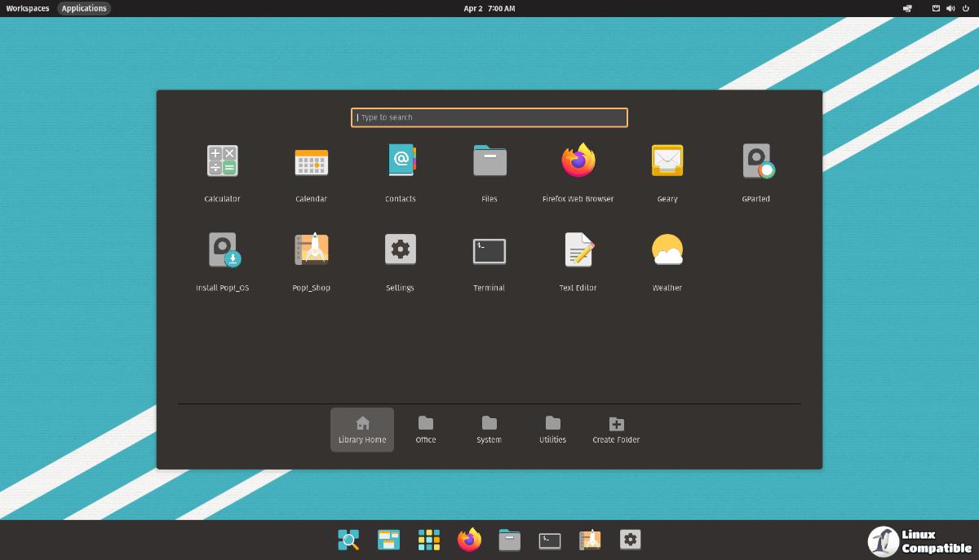Image resolution: width=979 pixels, height=560 pixels.
Task: Open Pop!_Shop from the app grid
Action: pyautogui.click(x=311, y=251)
